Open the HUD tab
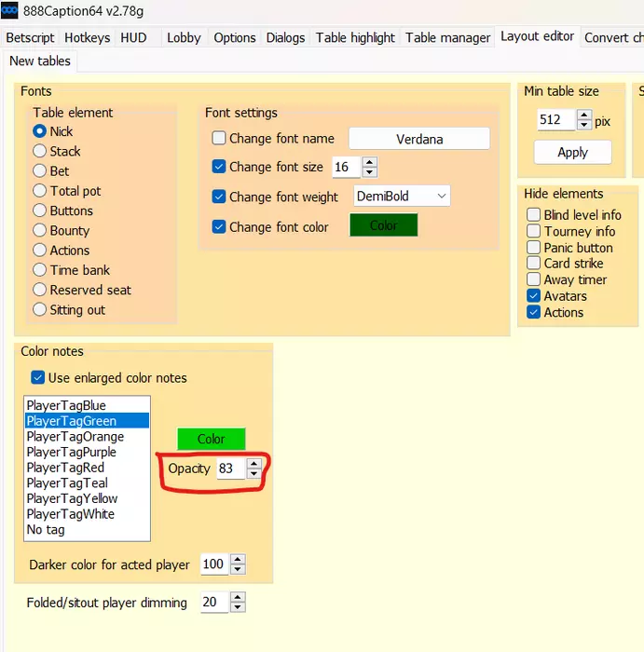This screenshot has width=644, height=652. click(133, 38)
